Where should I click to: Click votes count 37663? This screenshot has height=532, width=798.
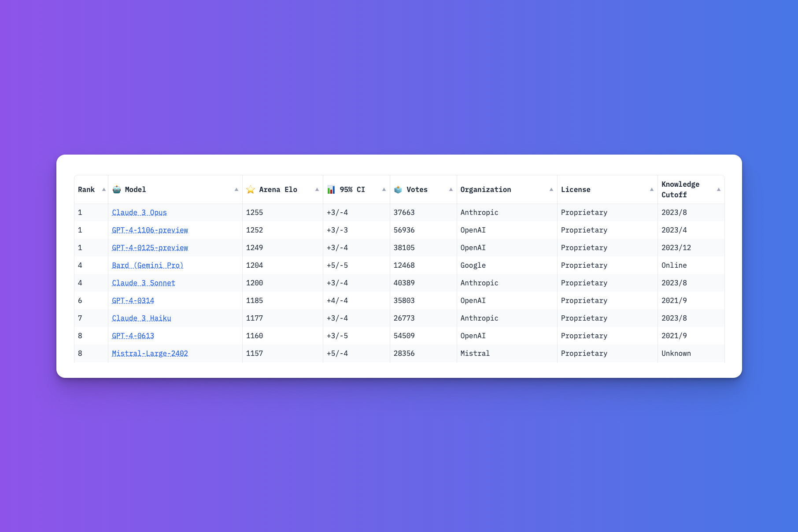tap(404, 212)
